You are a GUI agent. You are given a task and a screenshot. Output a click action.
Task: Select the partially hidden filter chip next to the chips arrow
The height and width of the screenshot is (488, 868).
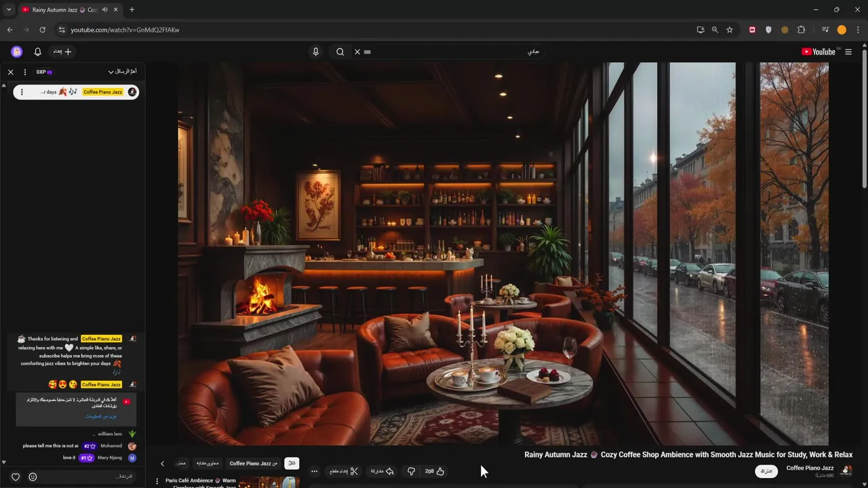[180, 464]
